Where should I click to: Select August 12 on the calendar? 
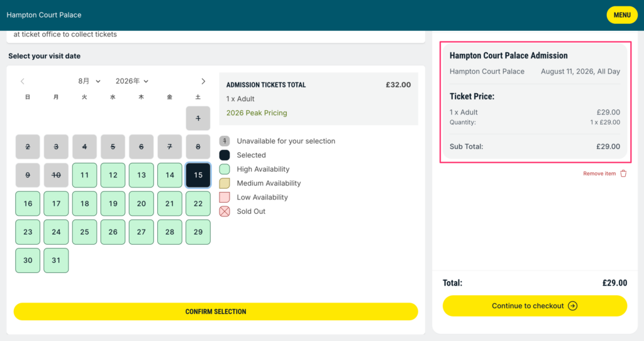coord(113,175)
